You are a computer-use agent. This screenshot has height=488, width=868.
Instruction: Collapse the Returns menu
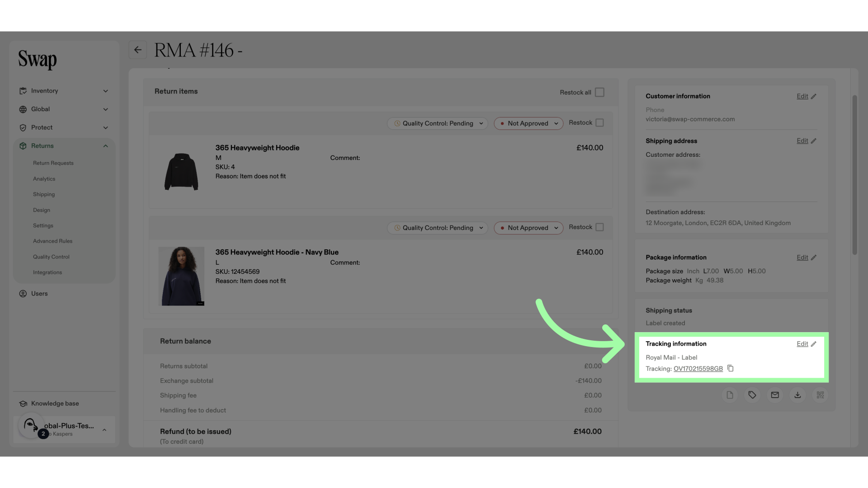pyautogui.click(x=64, y=146)
